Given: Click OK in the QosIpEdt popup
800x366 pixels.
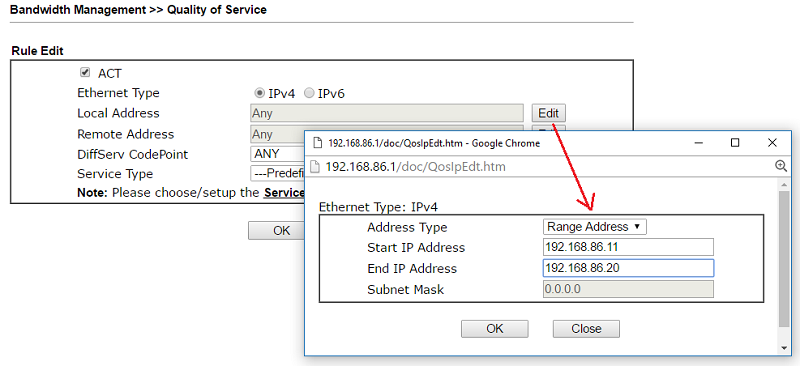Looking at the screenshot, I should 494,329.
